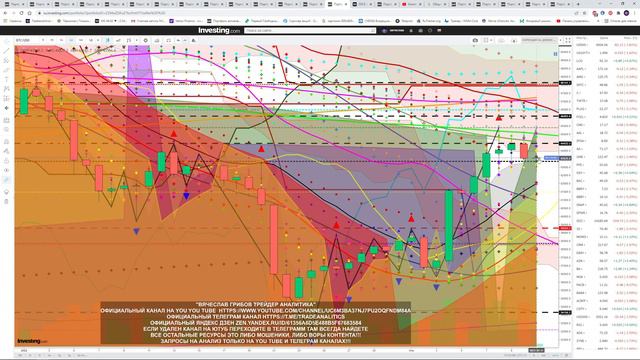This screenshot has width=640, height=360.
Task: Toggle lock all drawing tools
Action: (7, 161)
